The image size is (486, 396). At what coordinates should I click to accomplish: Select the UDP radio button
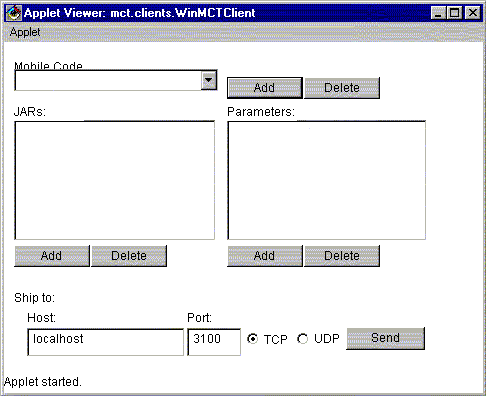pyautogui.click(x=303, y=339)
